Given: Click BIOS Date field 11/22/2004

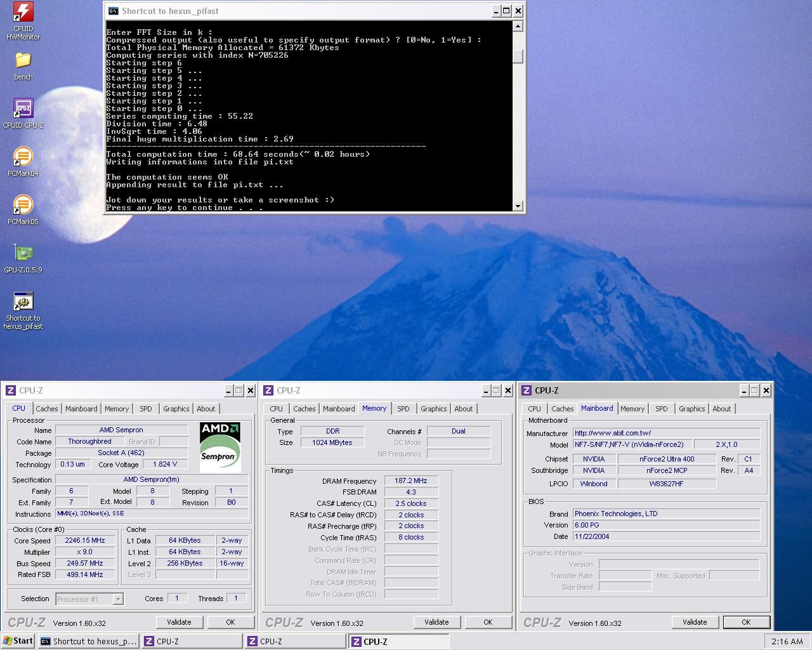Looking at the screenshot, I should [665, 536].
